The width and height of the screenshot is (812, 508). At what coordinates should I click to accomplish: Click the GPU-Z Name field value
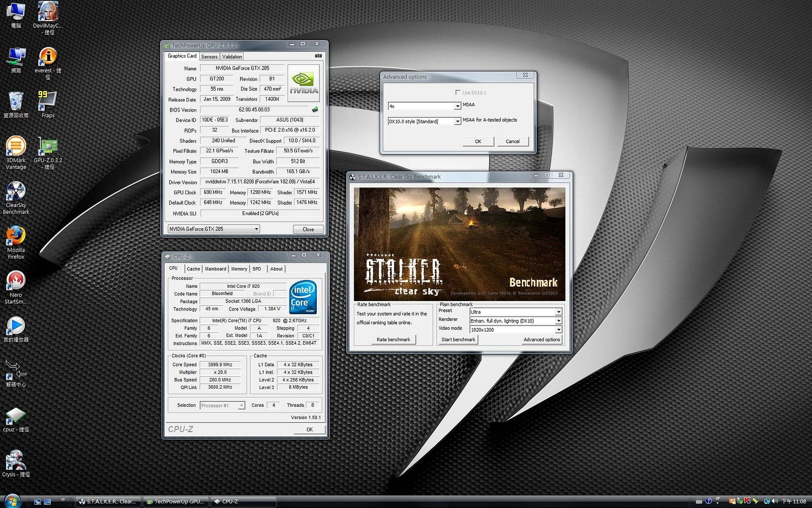coord(242,68)
